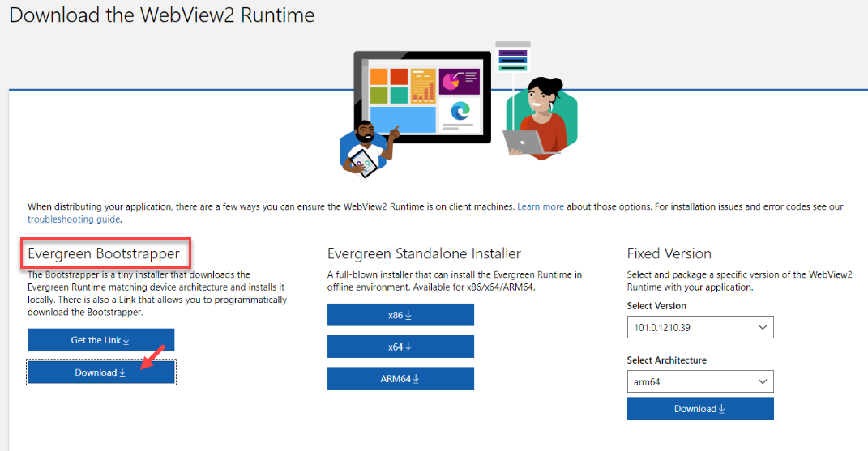This screenshot has width=868, height=451.
Task: Click the Evergreen Bootstrapper heading
Action: [104, 254]
